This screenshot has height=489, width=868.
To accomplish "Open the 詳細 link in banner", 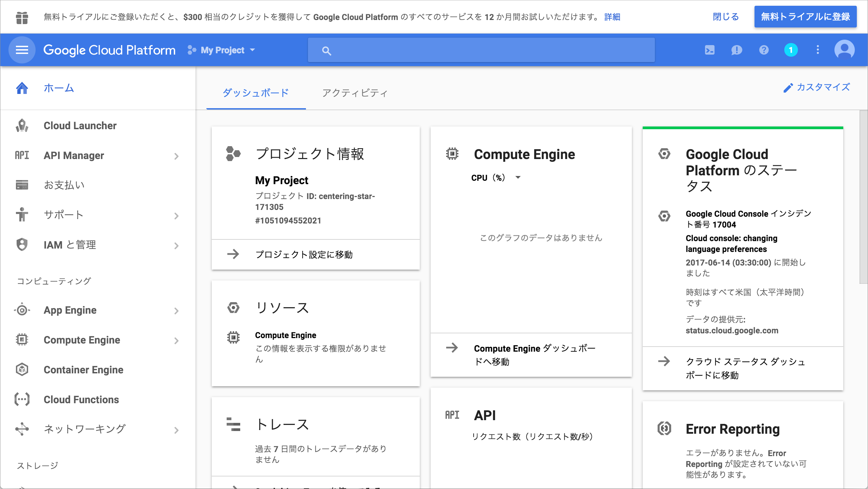I will [x=612, y=17].
